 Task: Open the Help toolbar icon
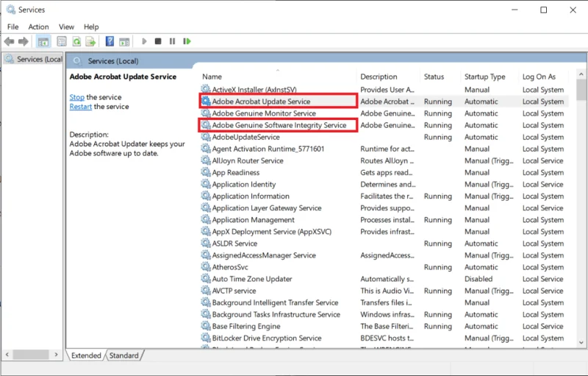pos(110,41)
